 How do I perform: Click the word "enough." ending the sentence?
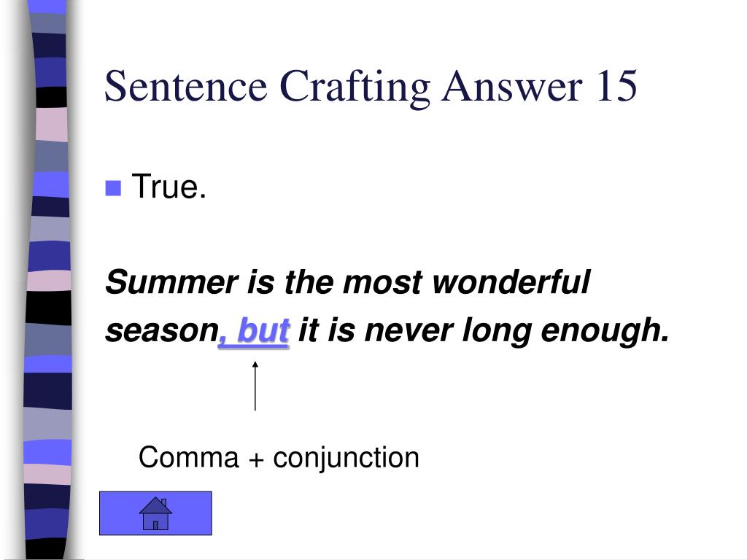(605, 332)
